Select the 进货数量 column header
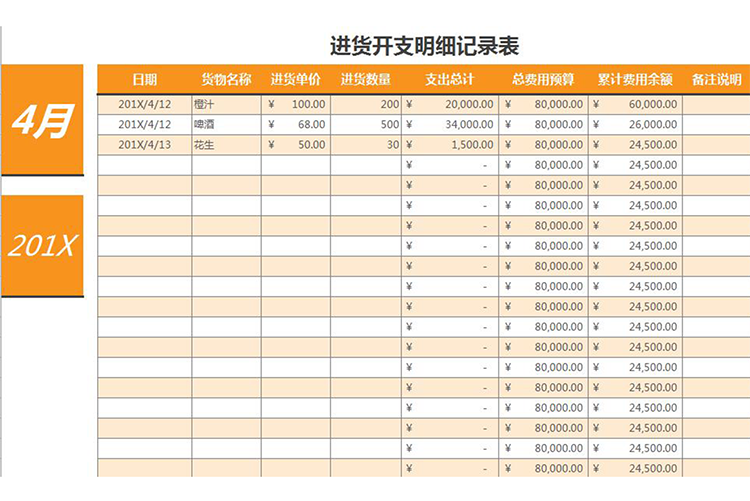The image size is (750, 501). [x=365, y=79]
